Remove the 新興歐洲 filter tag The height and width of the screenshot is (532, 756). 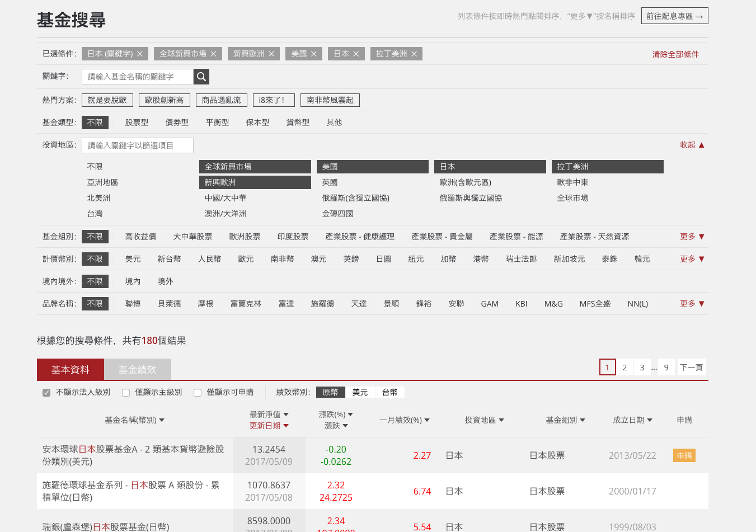pos(271,54)
